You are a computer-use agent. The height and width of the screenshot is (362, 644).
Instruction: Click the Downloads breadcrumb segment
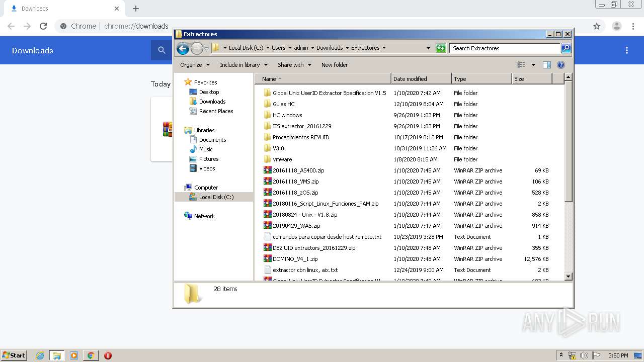330,48
